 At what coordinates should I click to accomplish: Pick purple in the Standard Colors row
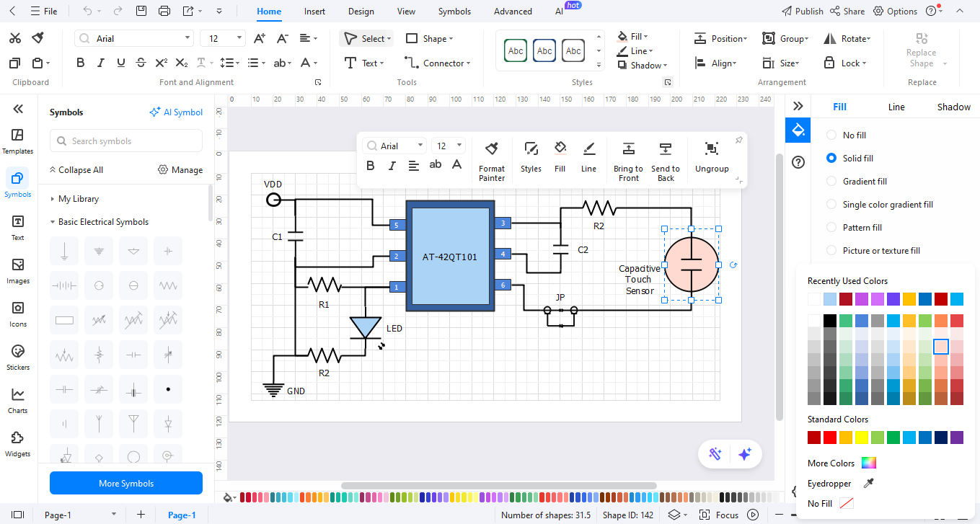pyautogui.click(x=956, y=437)
